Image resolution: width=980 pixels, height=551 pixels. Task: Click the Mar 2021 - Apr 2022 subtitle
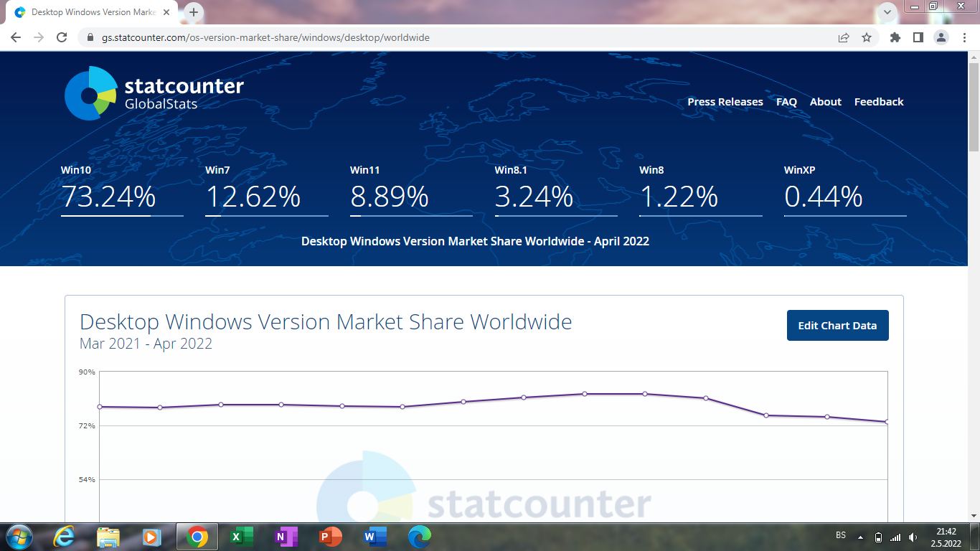pyautogui.click(x=146, y=344)
